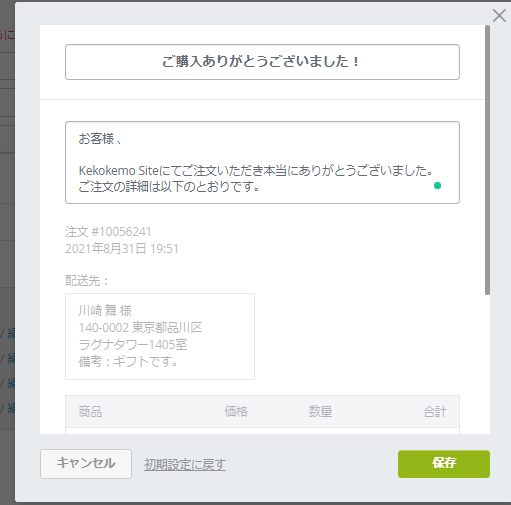
Task: Focus the subject field ご購入ありがとうございました！
Action: [262, 62]
